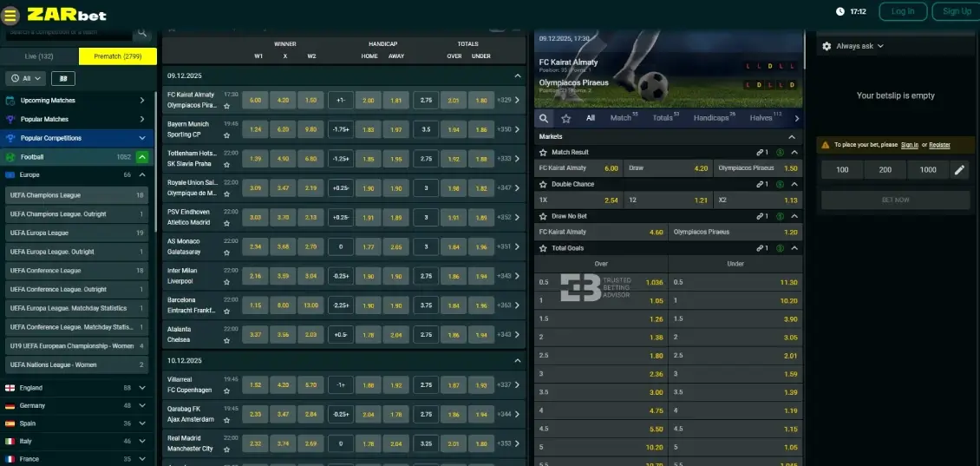Follow the Register link in betslip

click(939, 145)
